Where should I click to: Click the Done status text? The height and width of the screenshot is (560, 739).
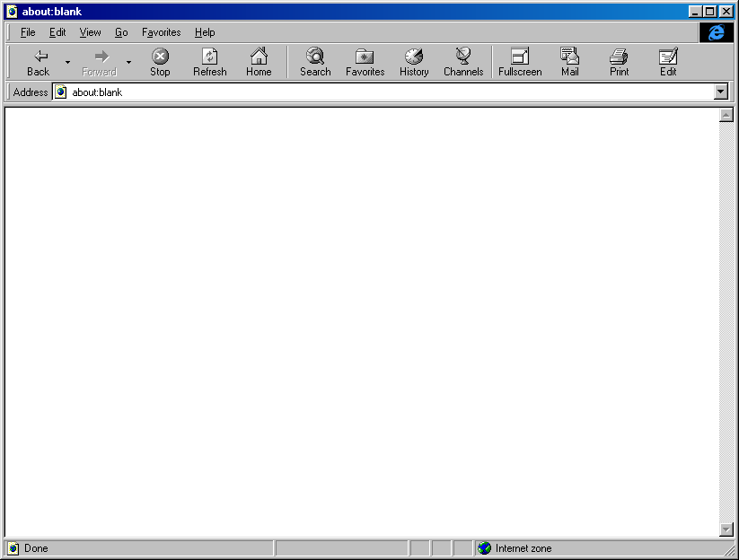click(x=36, y=548)
